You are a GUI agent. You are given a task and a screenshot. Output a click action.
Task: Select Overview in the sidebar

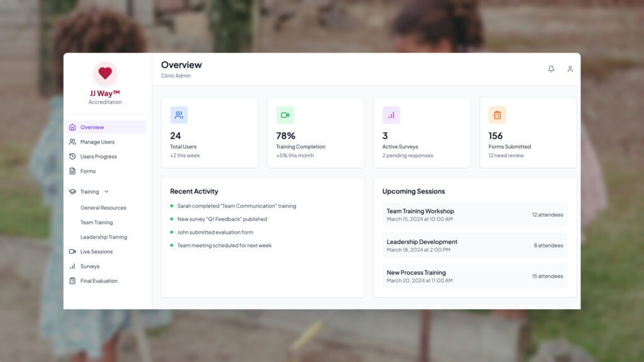(x=92, y=128)
